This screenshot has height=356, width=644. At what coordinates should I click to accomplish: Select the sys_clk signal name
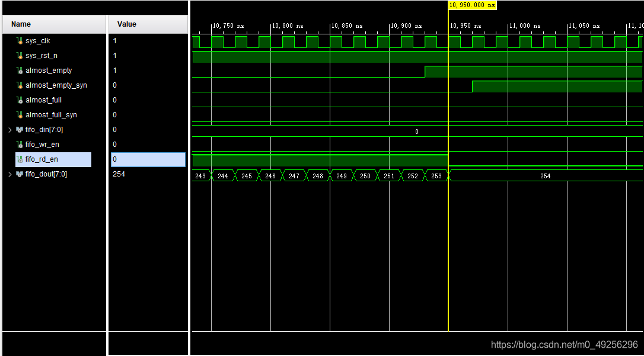[x=38, y=41]
